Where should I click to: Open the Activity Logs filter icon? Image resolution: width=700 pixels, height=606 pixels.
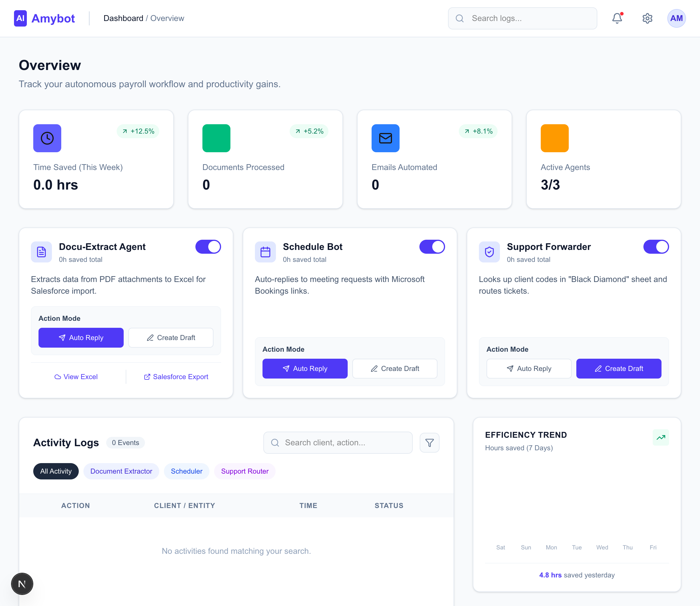pos(429,442)
